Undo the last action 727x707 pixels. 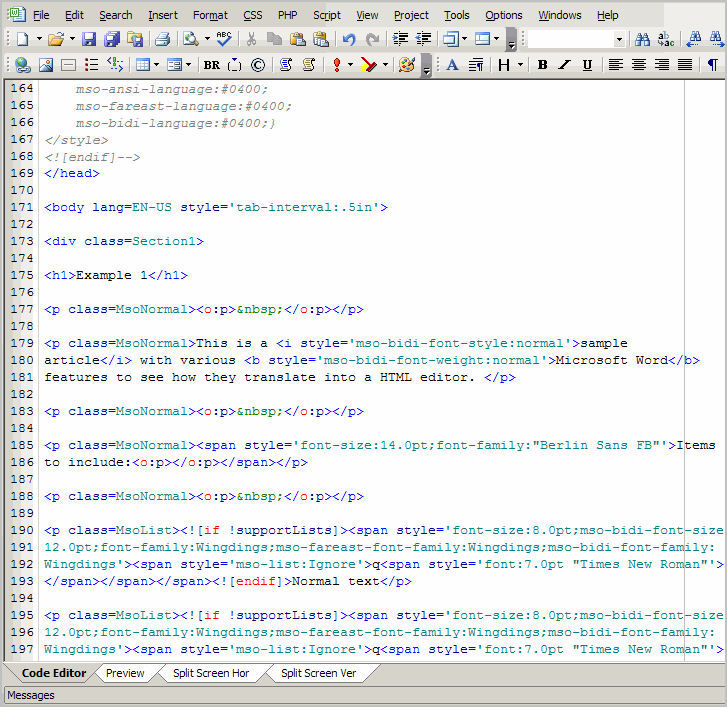[349, 39]
